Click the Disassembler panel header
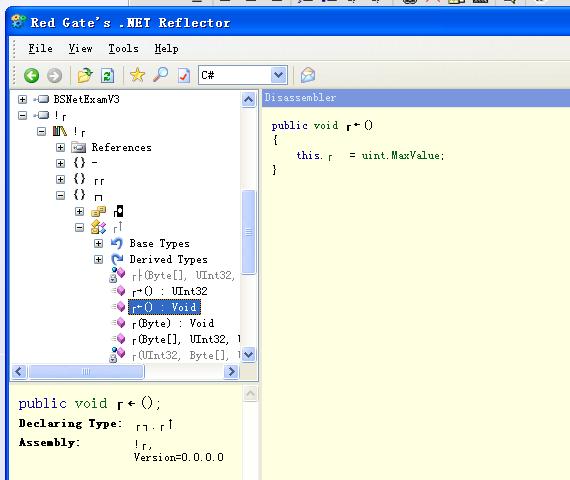This screenshot has width=570, height=480. 416,98
